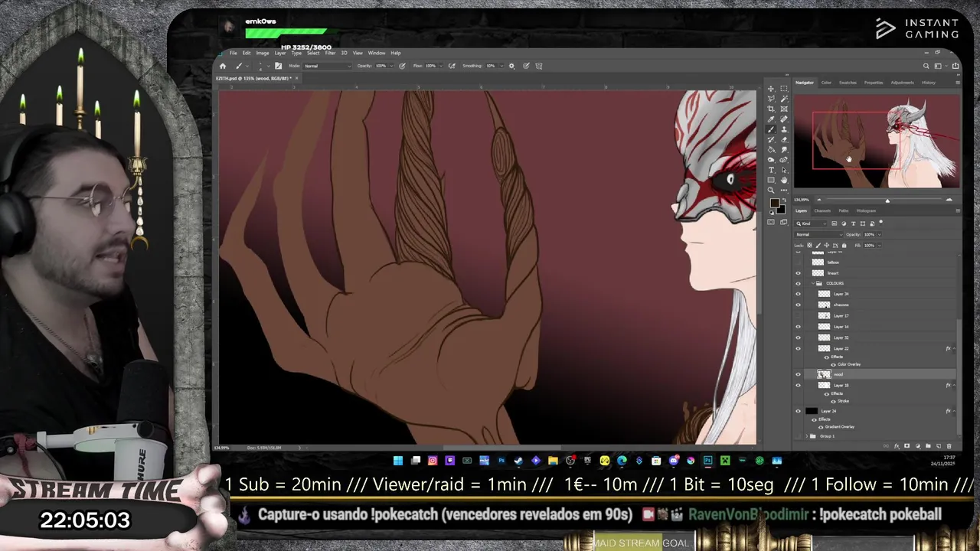The height and width of the screenshot is (551, 980).
Task: Select the Rectangle shape tool
Action: (x=771, y=180)
